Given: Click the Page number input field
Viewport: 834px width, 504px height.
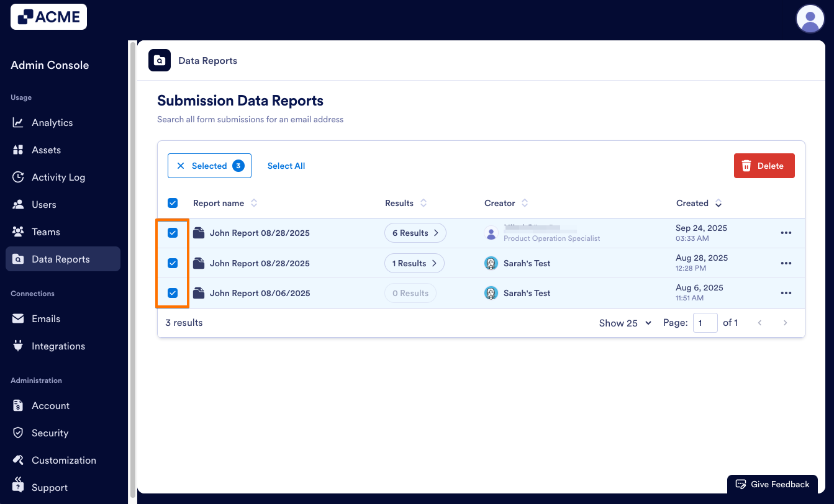Looking at the screenshot, I should 705,323.
